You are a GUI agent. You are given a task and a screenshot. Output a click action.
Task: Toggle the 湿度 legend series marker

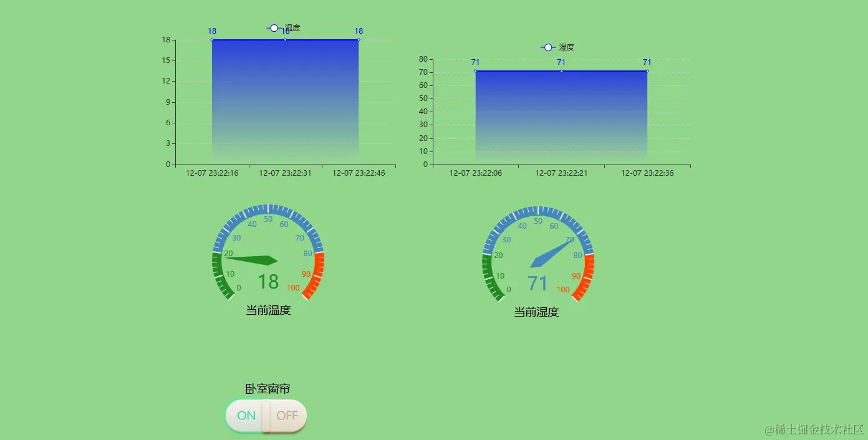(548, 47)
